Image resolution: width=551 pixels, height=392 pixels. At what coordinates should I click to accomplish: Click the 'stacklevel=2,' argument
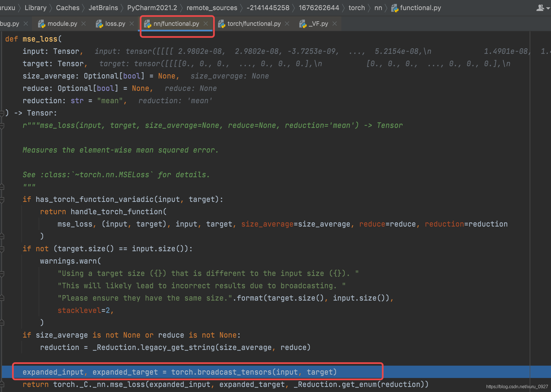click(x=85, y=310)
